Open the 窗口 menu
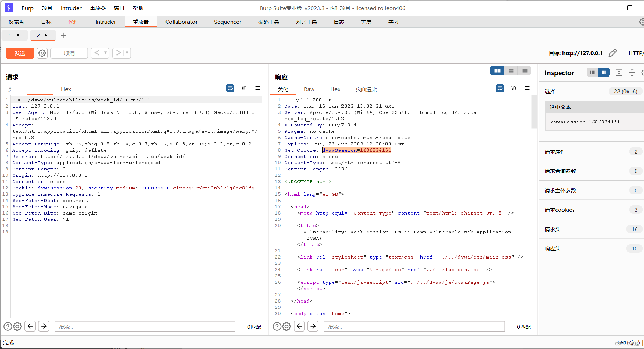 pos(119,8)
